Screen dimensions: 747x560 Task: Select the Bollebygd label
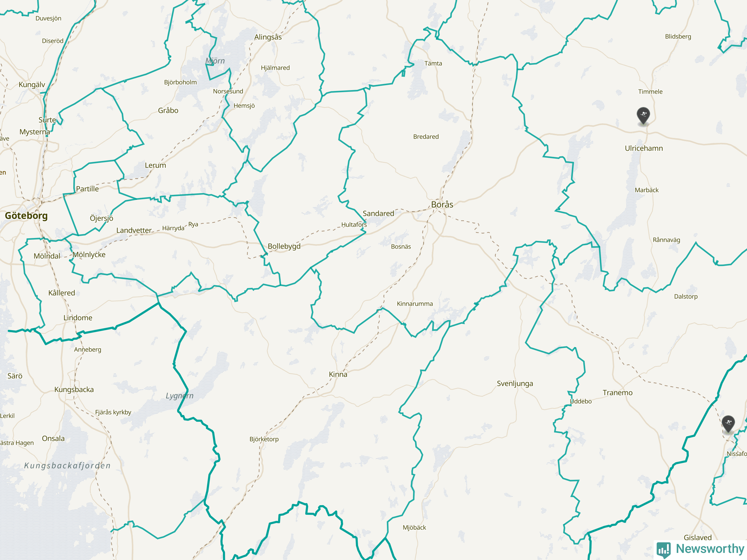284,246
